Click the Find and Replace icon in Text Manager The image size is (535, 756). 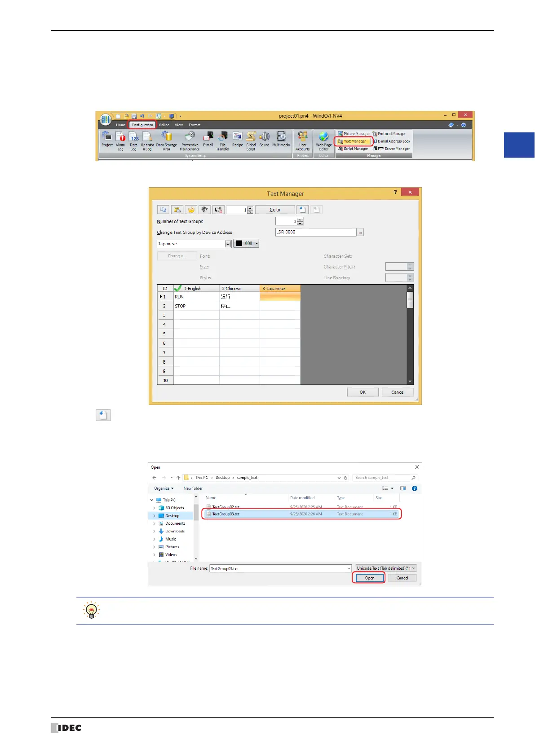(x=218, y=210)
